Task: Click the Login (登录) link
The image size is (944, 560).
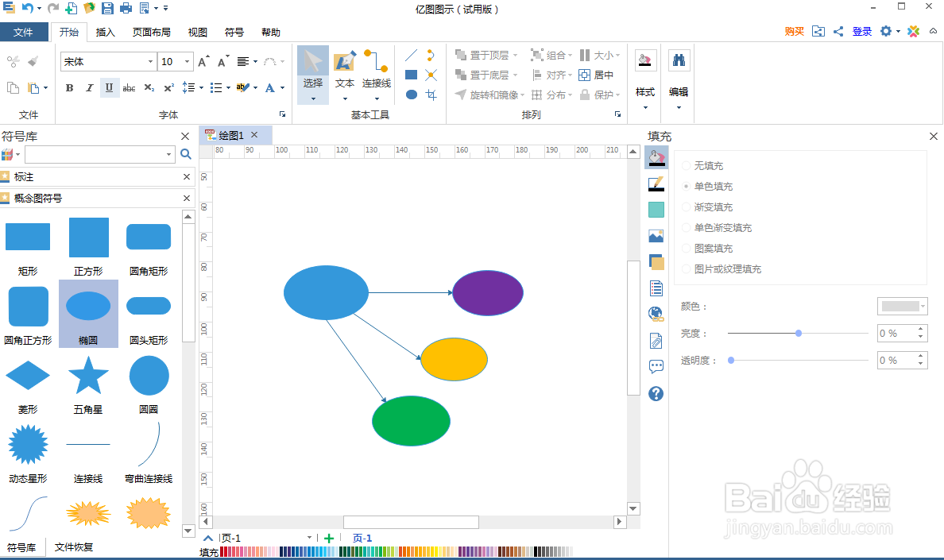Action: coord(861,31)
